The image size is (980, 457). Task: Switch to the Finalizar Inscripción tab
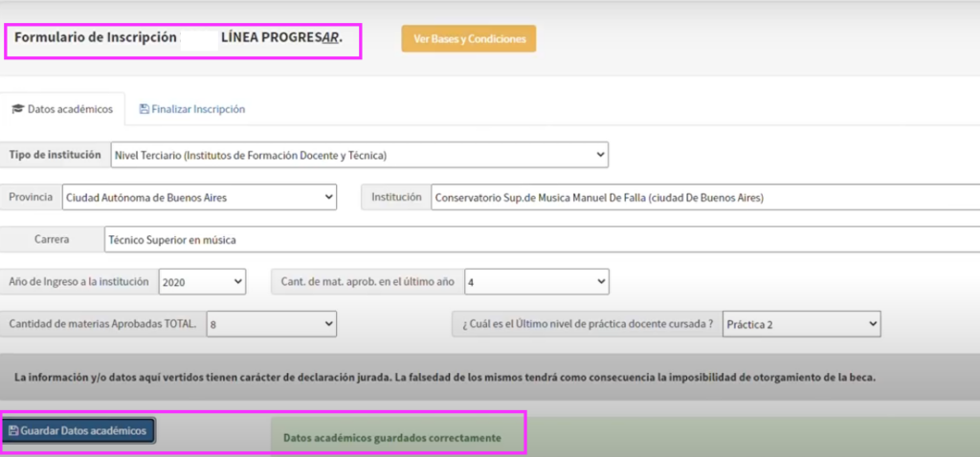pyautogui.click(x=191, y=109)
